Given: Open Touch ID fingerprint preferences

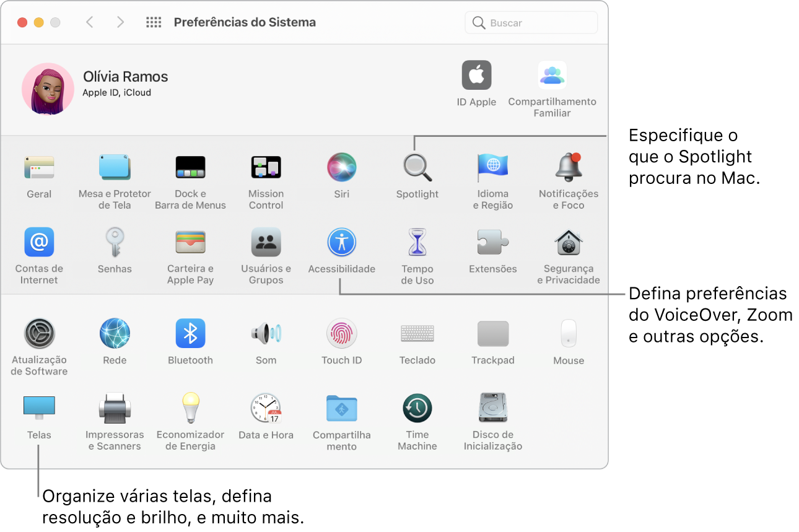Looking at the screenshot, I should pos(342,334).
